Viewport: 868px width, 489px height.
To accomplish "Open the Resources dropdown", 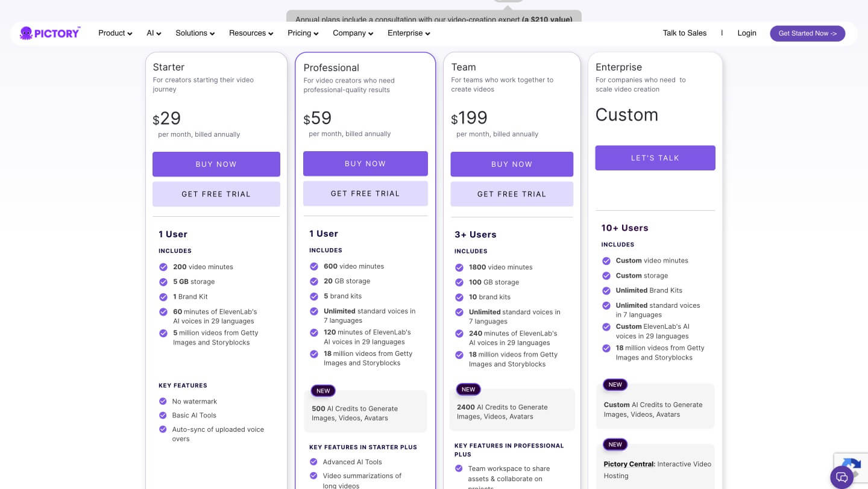I will (x=251, y=33).
